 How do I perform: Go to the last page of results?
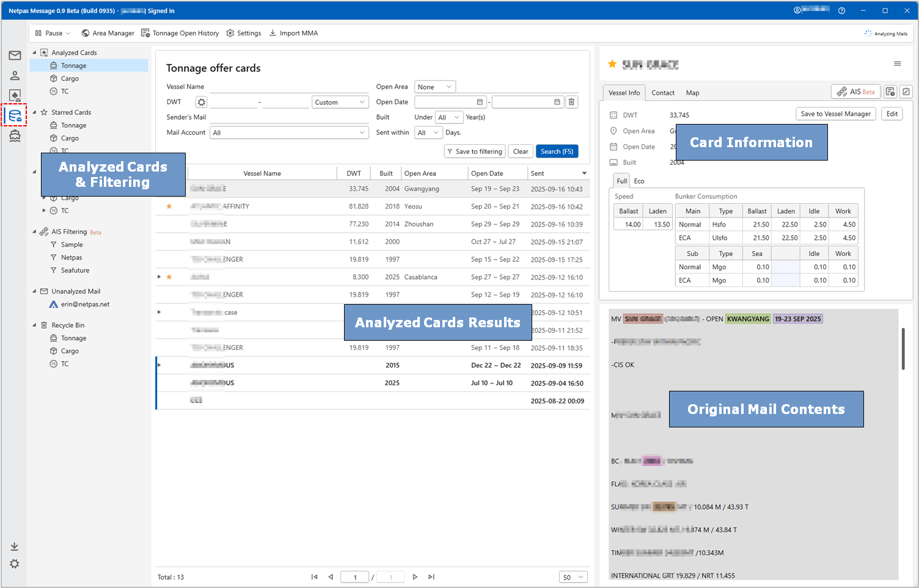tap(431, 577)
